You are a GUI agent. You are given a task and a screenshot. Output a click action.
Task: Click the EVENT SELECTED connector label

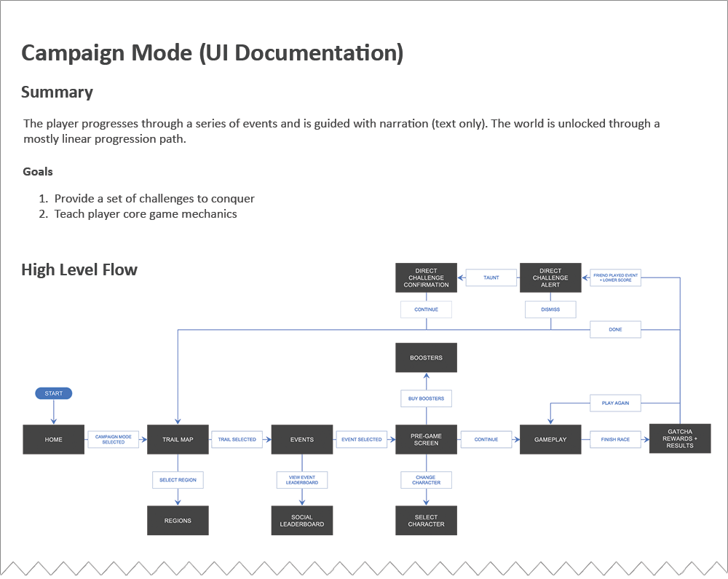[361, 439]
